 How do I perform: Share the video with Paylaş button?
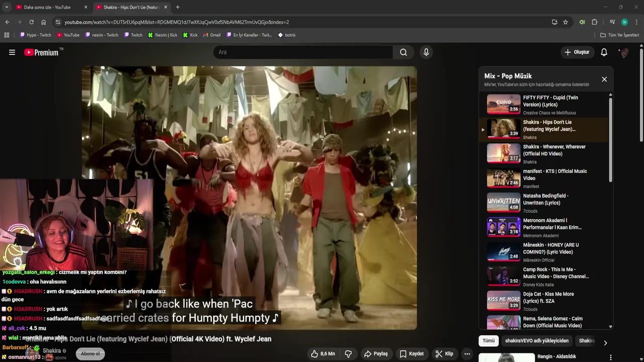point(376,354)
